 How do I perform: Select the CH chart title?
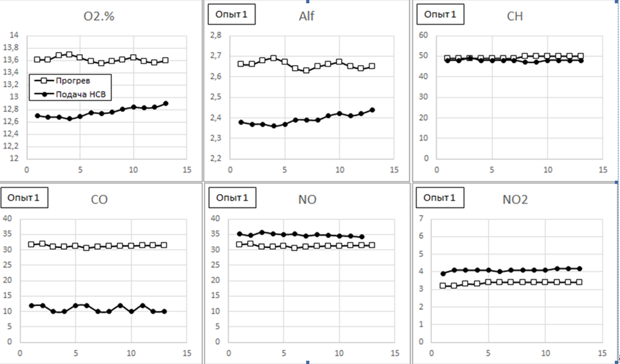[514, 16]
